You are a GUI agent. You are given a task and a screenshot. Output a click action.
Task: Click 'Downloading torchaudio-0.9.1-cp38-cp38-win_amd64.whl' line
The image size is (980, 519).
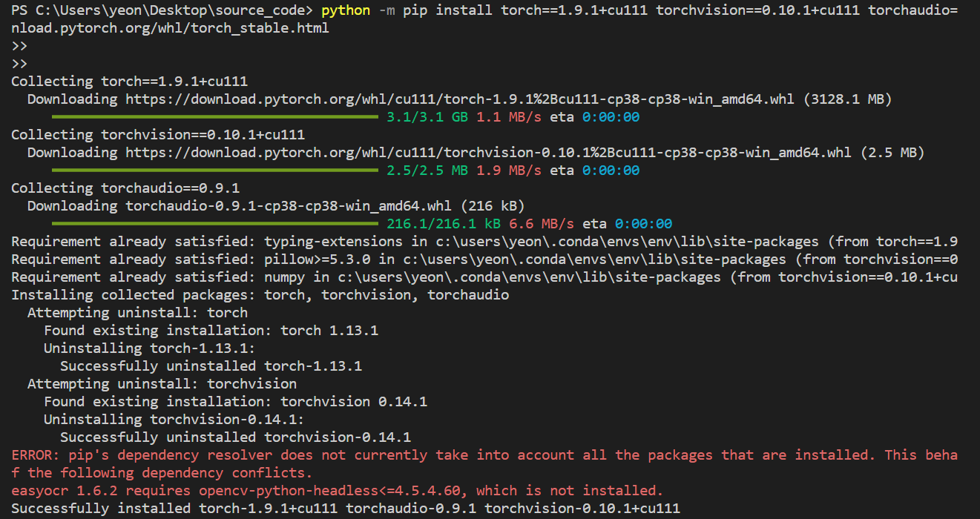pos(276,206)
